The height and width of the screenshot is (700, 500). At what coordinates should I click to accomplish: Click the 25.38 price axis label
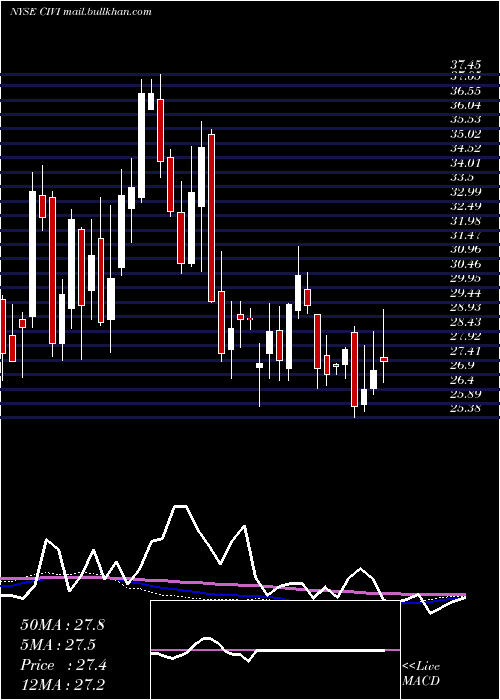[466, 408]
